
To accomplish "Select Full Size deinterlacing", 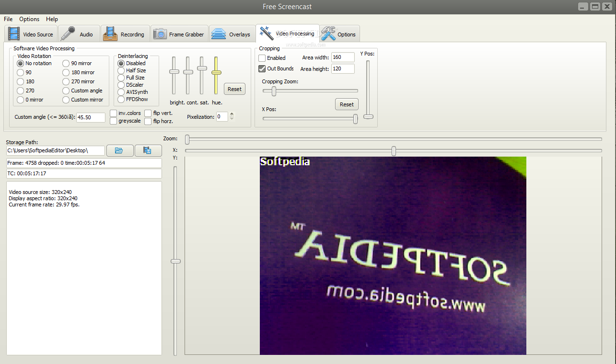I will tap(121, 78).
